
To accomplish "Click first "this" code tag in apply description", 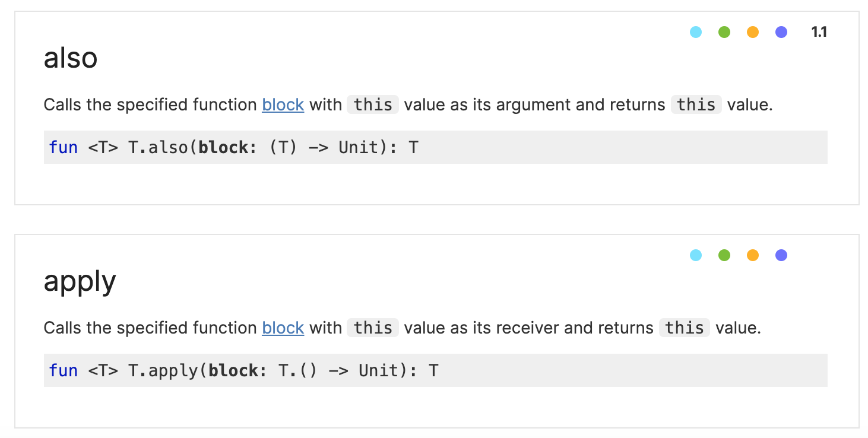I will pyautogui.click(x=373, y=328).
